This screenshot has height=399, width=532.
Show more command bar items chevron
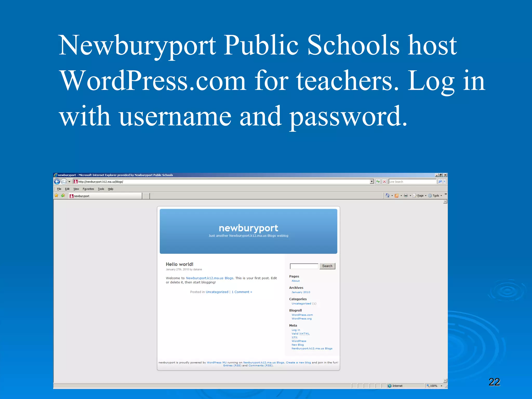click(446, 194)
